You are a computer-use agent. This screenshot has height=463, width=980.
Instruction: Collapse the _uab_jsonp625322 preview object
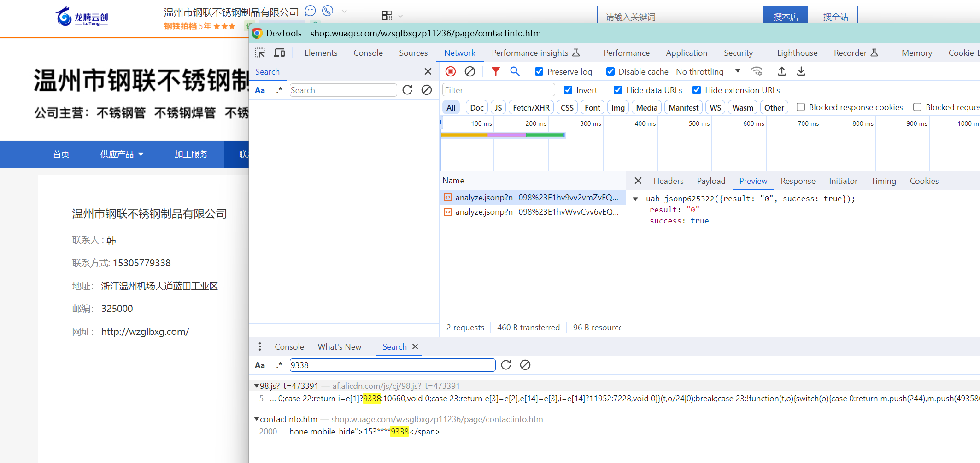pyautogui.click(x=635, y=199)
